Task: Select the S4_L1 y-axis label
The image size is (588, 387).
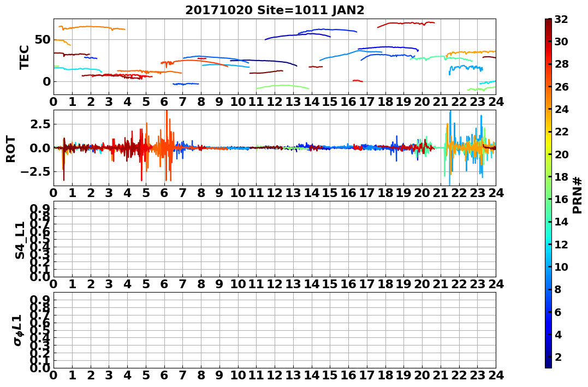Action: click(20, 240)
